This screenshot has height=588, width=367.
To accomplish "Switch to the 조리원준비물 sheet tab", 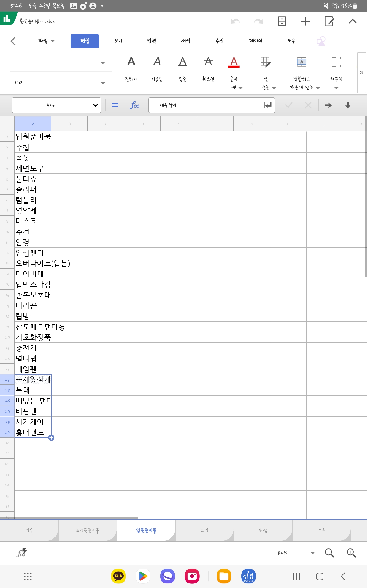I will (x=88, y=530).
